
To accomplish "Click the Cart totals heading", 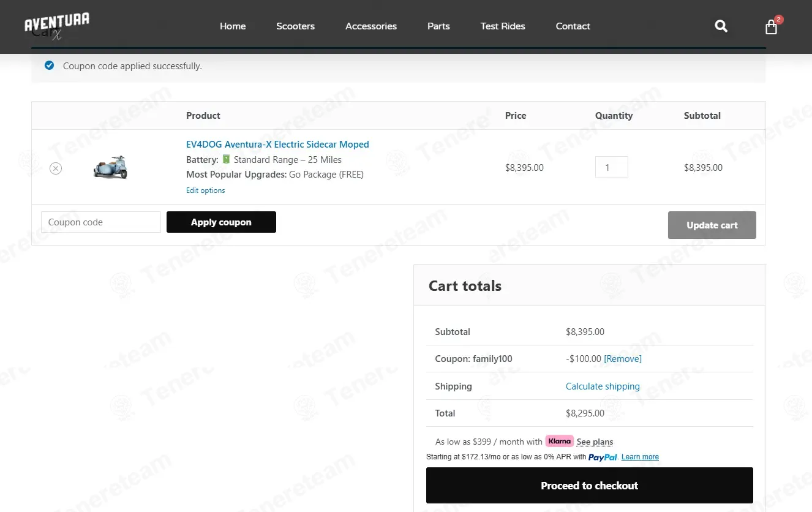I will click(x=465, y=286).
